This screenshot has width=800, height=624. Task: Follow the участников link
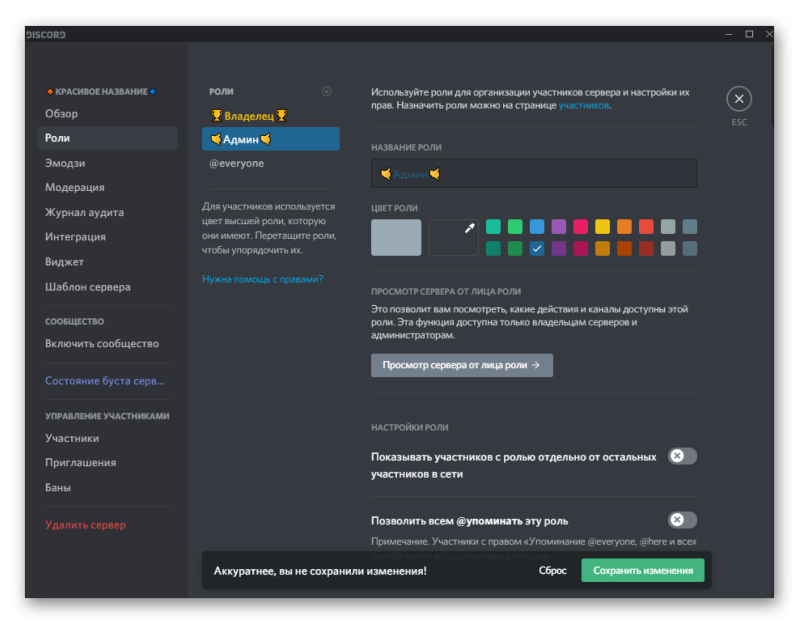(x=584, y=105)
